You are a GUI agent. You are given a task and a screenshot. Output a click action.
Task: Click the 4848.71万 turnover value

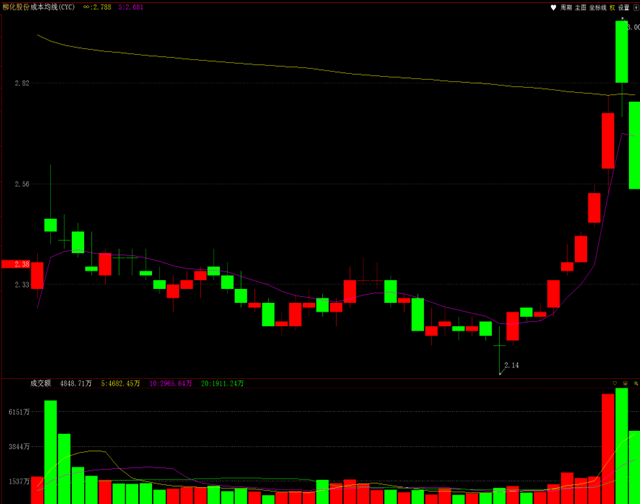coord(76,383)
